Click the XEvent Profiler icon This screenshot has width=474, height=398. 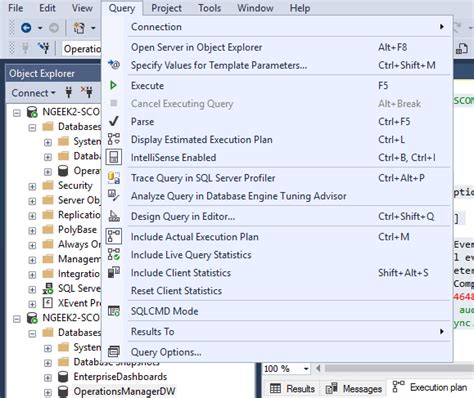[48, 303]
